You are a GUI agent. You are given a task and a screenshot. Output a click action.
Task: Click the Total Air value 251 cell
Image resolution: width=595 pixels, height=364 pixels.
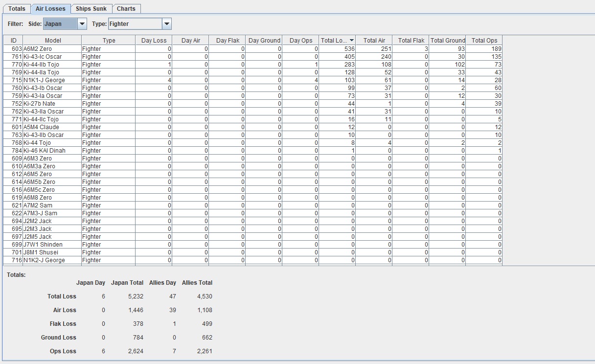pos(374,49)
